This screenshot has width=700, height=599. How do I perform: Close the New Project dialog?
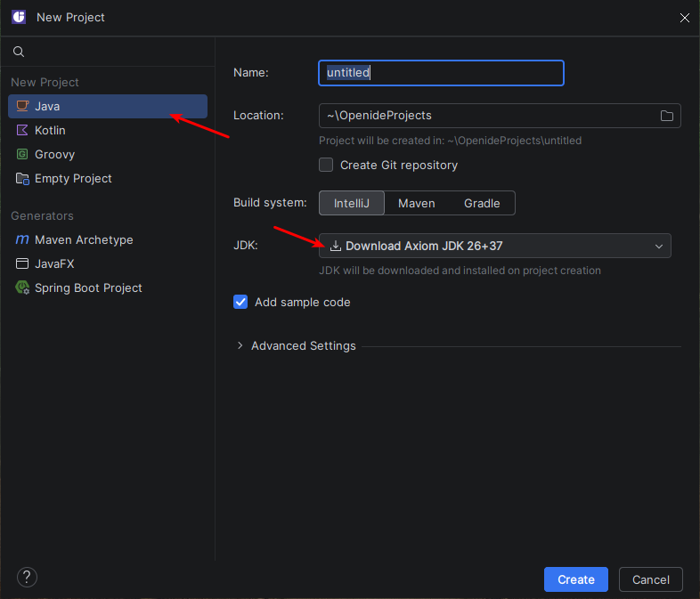point(684,18)
